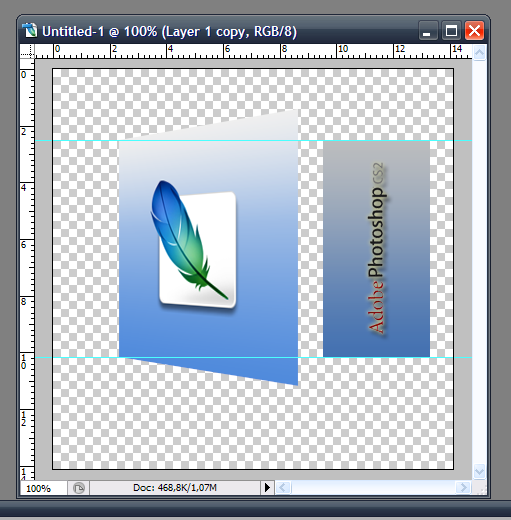Click the Photoshop document icon in title bar
Image resolution: width=511 pixels, height=520 pixels.
(x=30, y=31)
